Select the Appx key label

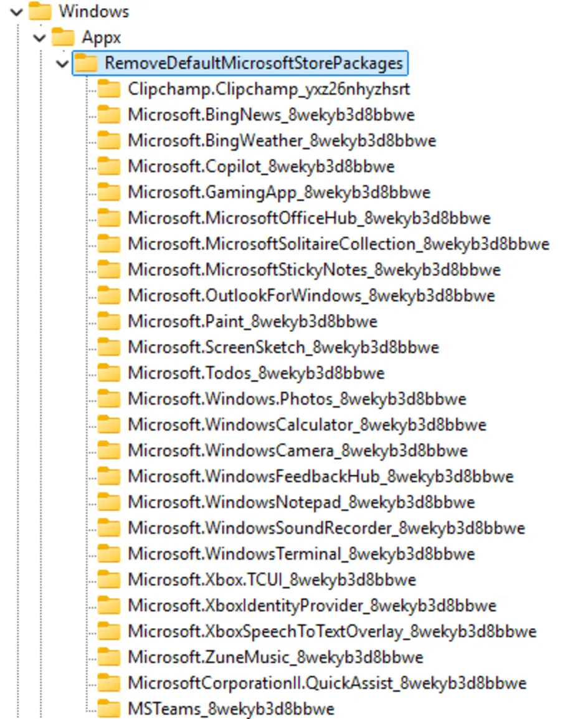point(102,37)
